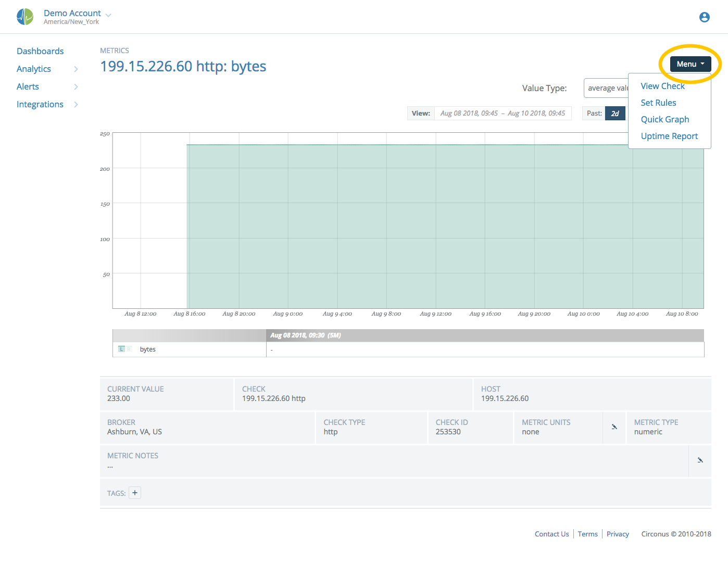
Task: Click the Circonus logo
Action: pos(24,16)
